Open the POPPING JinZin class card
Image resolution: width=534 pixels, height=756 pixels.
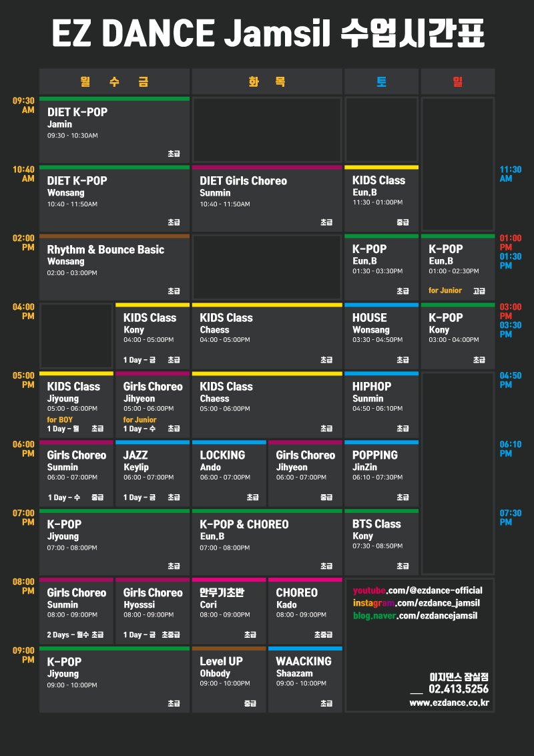tap(381, 474)
